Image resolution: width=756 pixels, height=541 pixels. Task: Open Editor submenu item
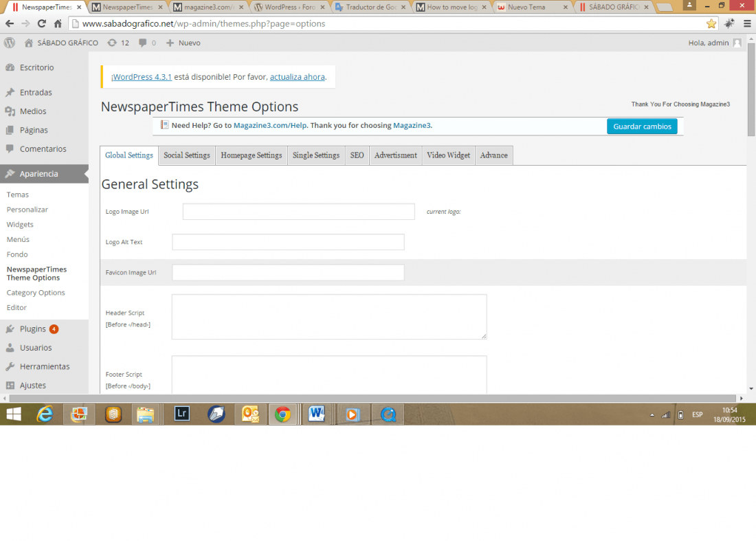16,307
